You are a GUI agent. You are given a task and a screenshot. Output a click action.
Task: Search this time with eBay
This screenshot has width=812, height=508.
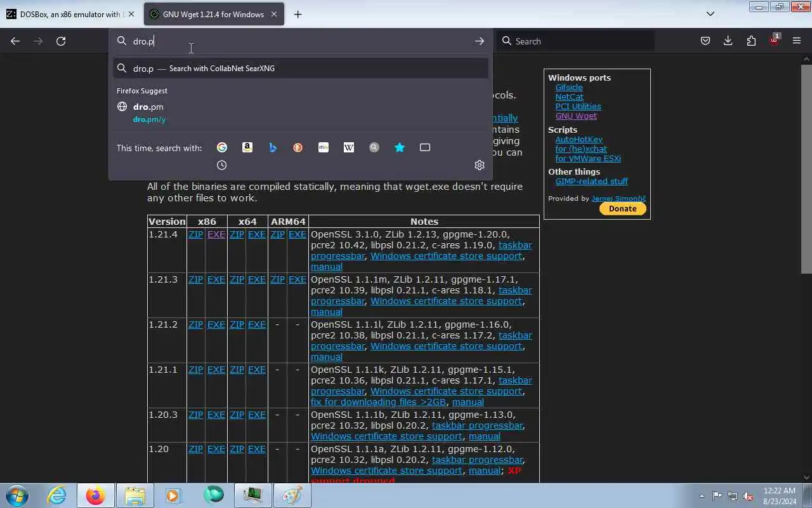pyautogui.click(x=324, y=147)
